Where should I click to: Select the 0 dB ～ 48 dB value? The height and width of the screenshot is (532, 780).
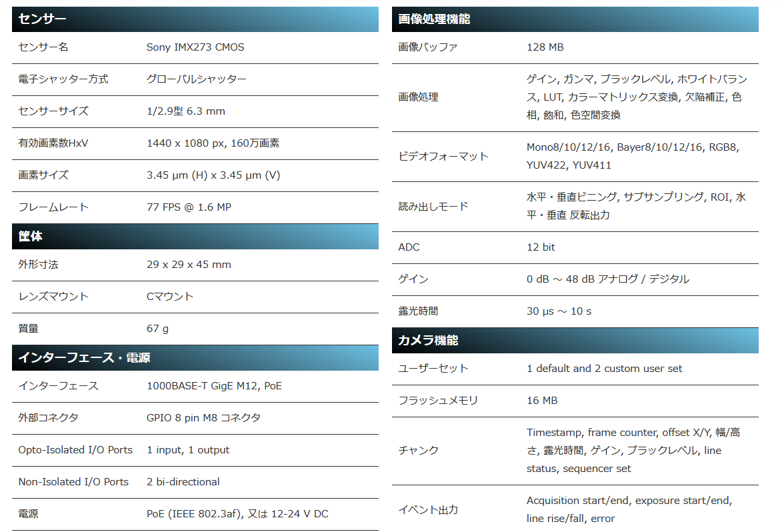coord(608,279)
